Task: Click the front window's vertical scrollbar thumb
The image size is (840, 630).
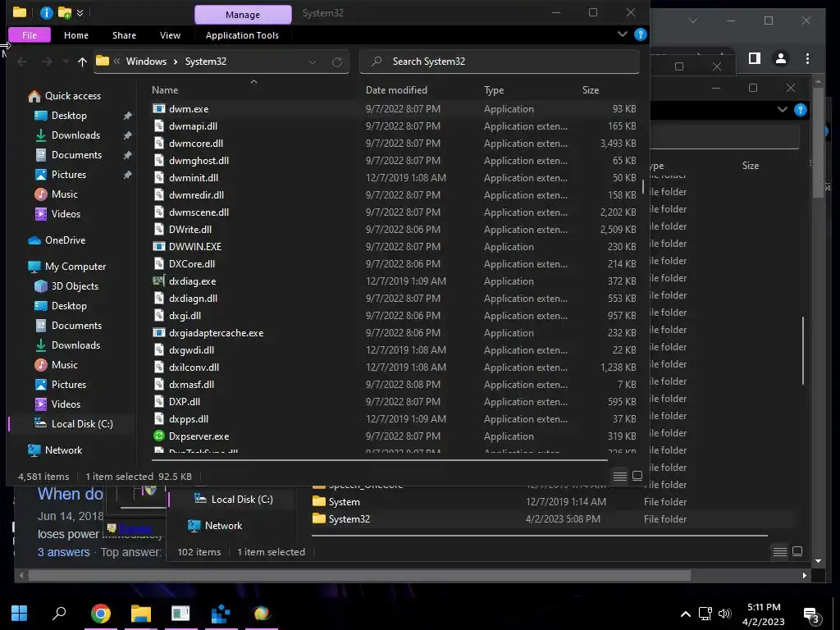Action: (643, 186)
